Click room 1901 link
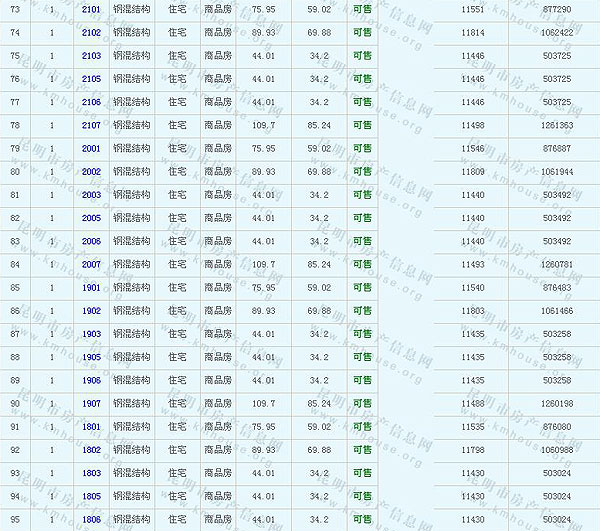Viewport: 600px width, 531px height. tap(91, 287)
